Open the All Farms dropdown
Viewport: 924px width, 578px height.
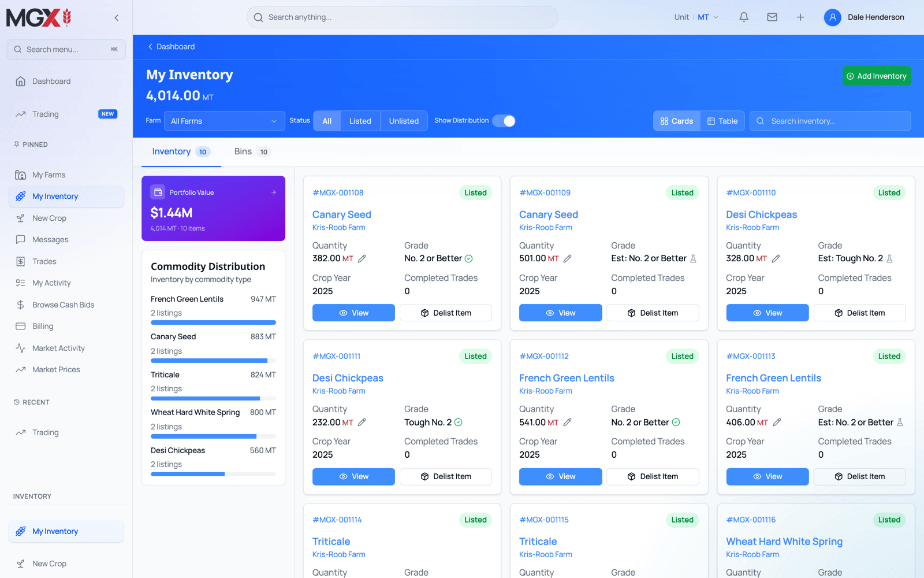[x=224, y=121]
